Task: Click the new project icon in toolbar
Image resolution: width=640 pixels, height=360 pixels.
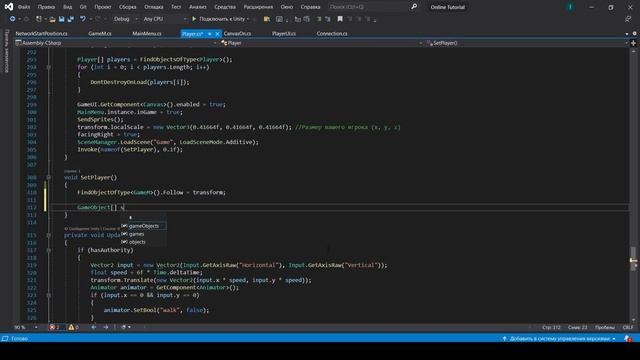Action: [x=39, y=19]
